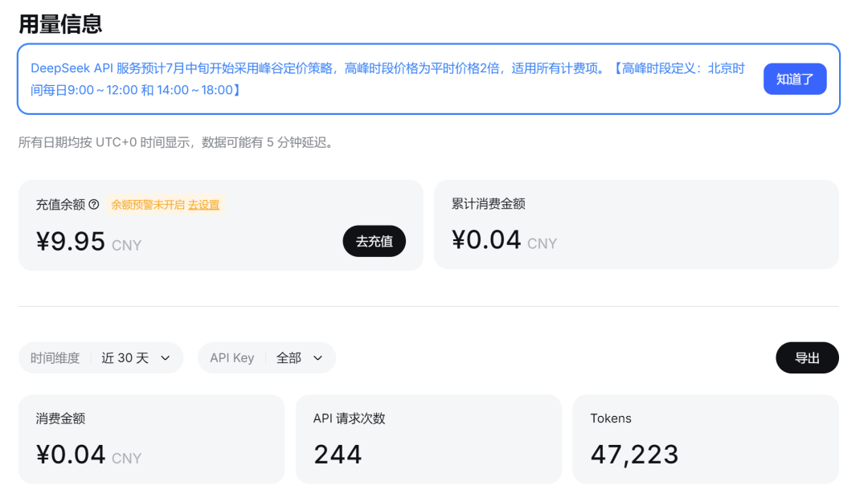Click the 累计消费金额 label

(489, 204)
